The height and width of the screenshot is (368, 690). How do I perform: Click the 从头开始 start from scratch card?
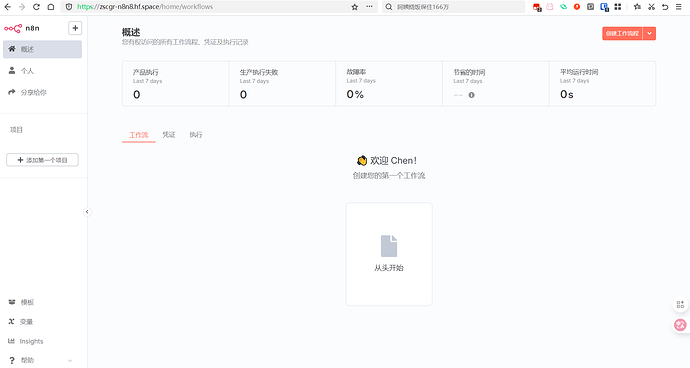tap(389, 254)
